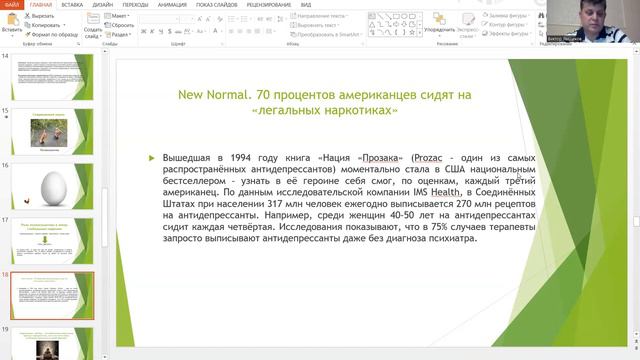This screenshot has width=640, height=360.
Task: Clear all formatting eraser icon
Action: (x=220, y=19)
